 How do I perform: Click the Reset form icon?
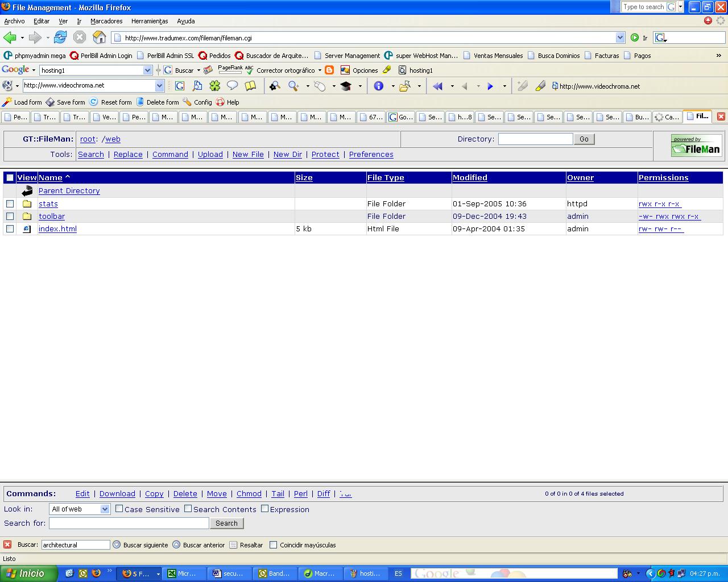pyautogui.click(x=94, y=102)
